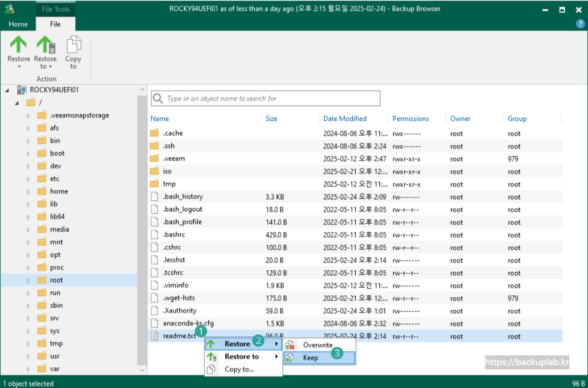Open the Restore ribbon dropdown arrow

[19, 67]
